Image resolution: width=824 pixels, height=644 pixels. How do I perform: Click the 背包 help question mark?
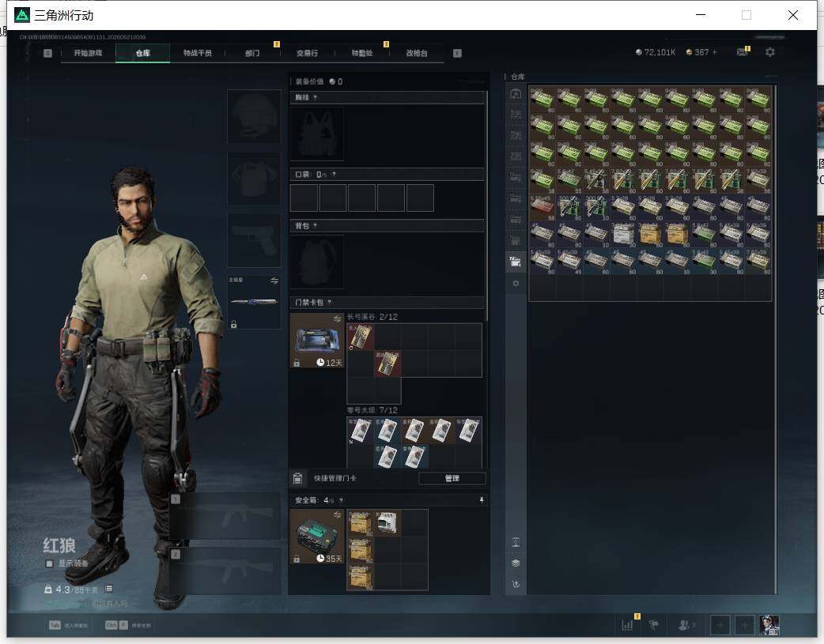(x=315, y=226)
